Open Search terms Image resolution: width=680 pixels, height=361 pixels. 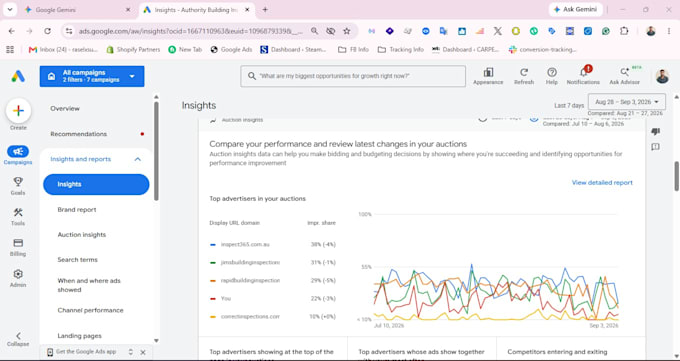point(77,260)
